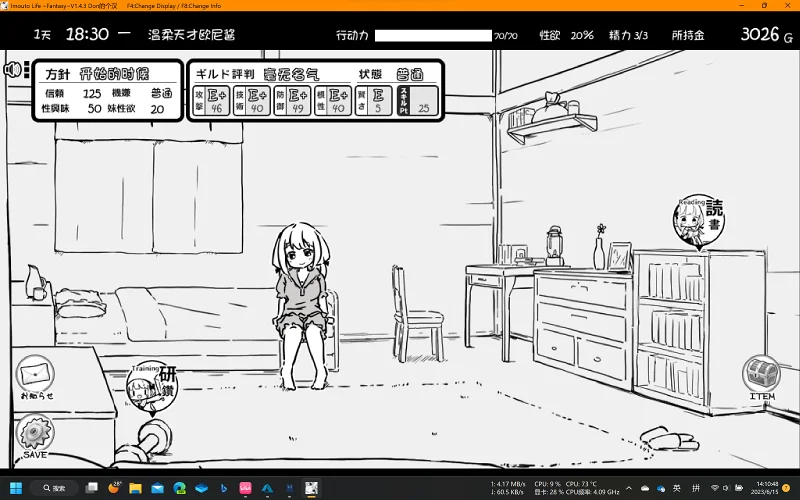Viewport: 800px width, 500px height.
Task: Click the 性欲 20% indicator
Action: pyautogui.click(x=566, y=35)
